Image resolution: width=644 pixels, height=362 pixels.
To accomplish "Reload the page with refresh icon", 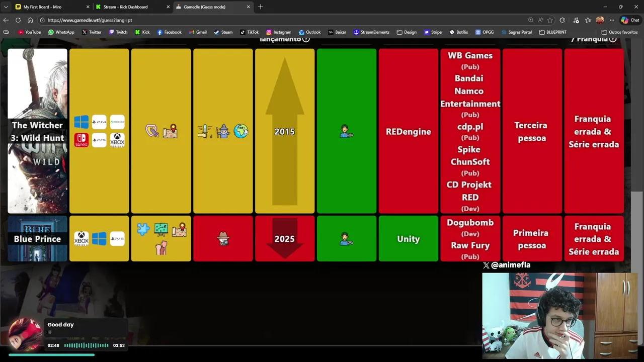I will tap(18, 20).
